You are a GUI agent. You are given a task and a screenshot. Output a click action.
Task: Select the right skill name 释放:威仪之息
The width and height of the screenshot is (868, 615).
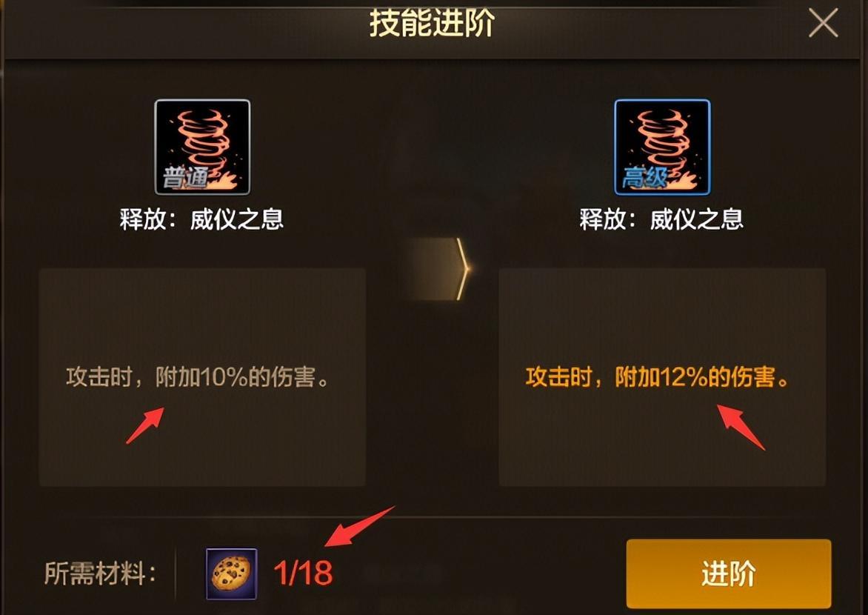coord(661,219)
